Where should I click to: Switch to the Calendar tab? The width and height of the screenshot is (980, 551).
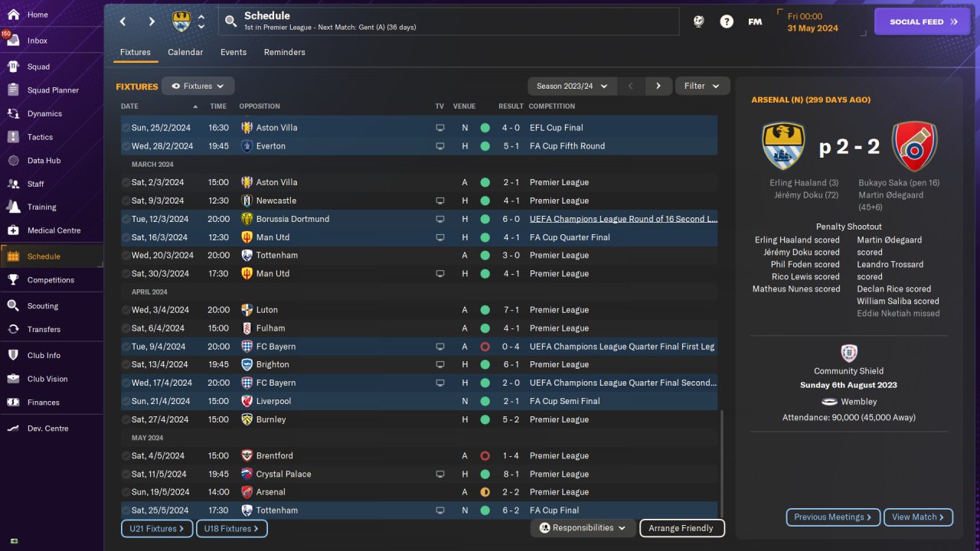click(x=185, y=52)
